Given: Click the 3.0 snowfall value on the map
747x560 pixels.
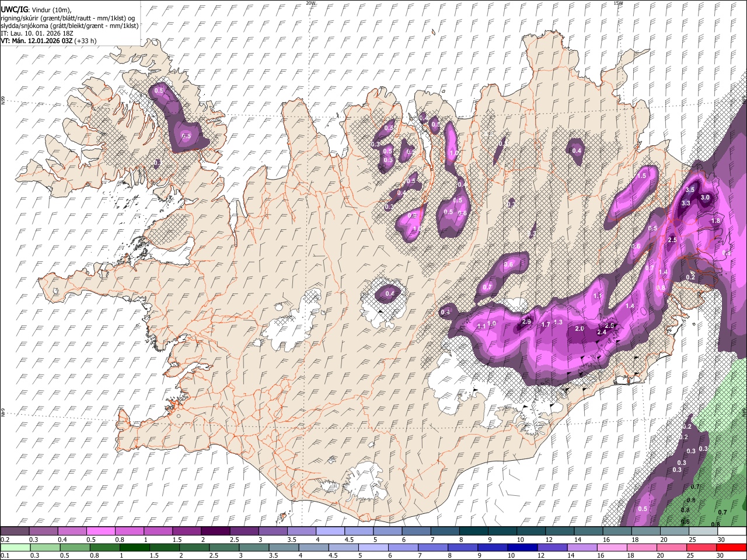Looking at the screenshot, I should click(x=705, y=197).
